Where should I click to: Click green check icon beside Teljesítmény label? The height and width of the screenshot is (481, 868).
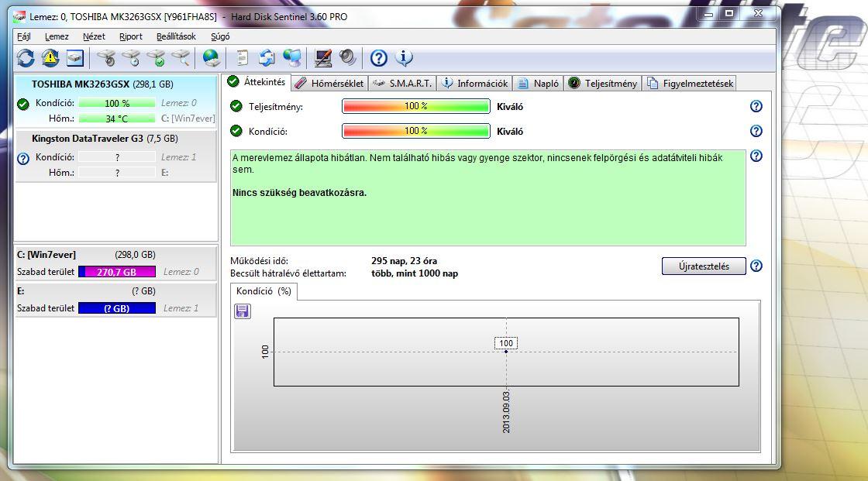tap(236, 106)
